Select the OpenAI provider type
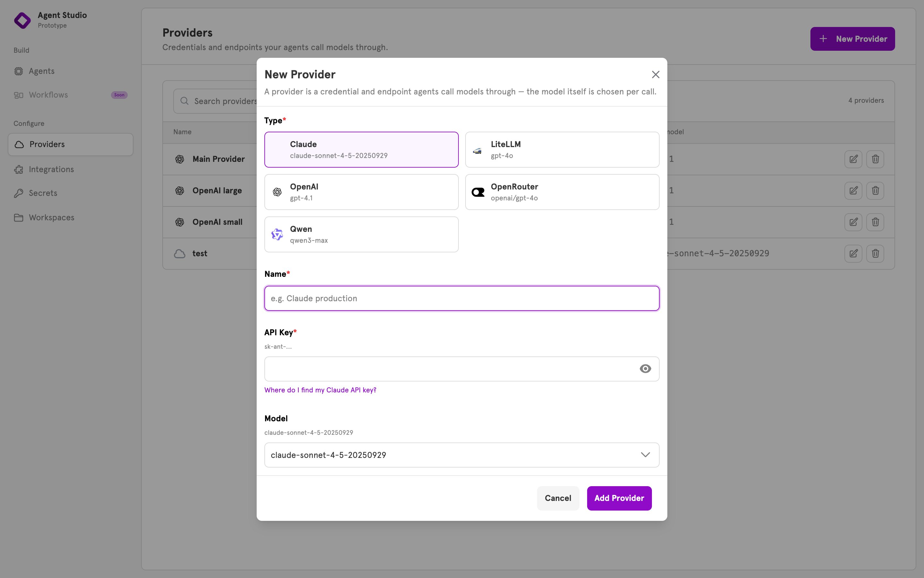This screenshot has width=924, height=578. 361,192
